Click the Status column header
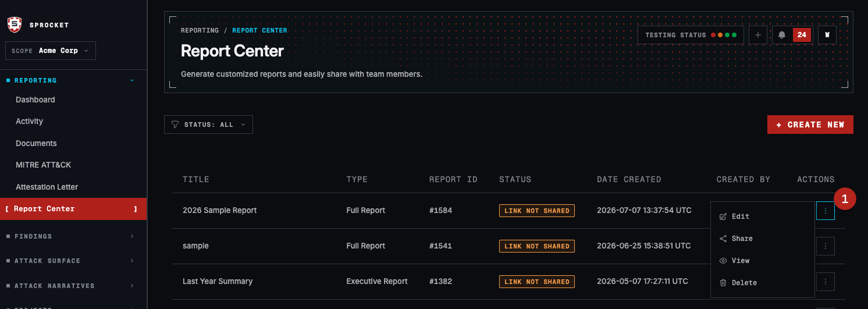Viewport: 868px width, 309px height. pyautogui.click(x=515, y=179)
